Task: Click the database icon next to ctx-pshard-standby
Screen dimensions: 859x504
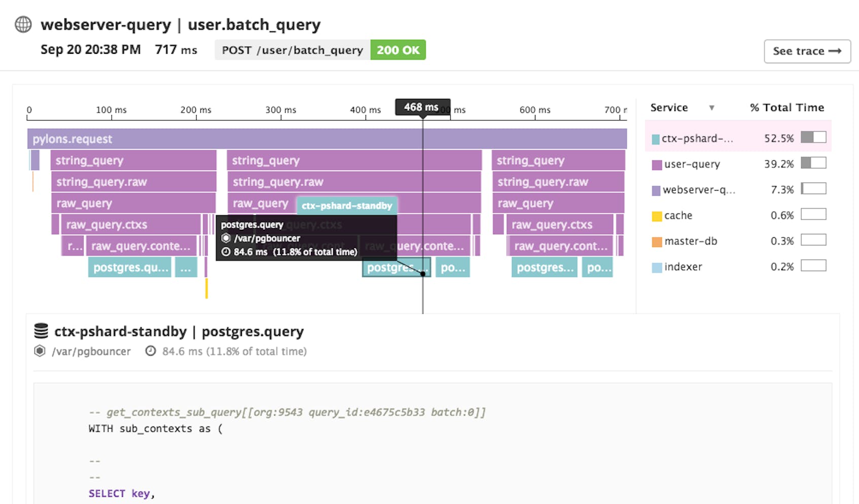Action: pyautogui.click(x=40, y=331)
